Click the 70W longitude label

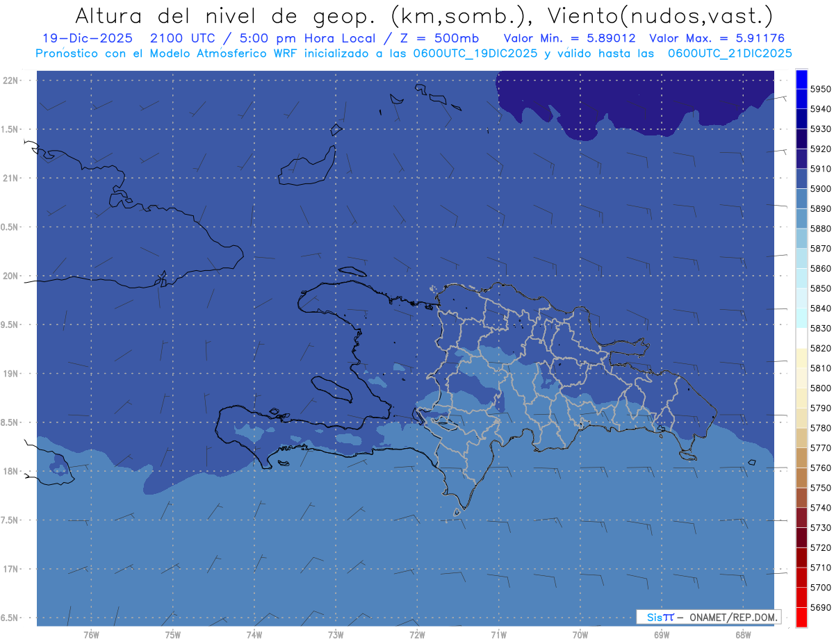coord(580,635)
